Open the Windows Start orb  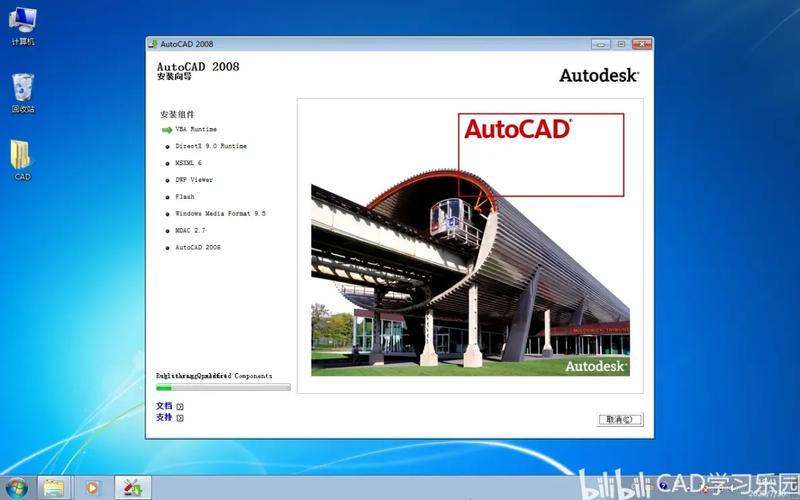coord(16,488)
